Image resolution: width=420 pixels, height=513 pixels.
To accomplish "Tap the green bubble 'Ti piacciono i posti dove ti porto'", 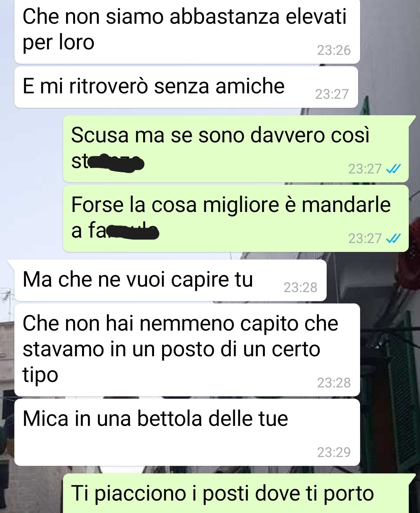I will [x=236, y=493].
